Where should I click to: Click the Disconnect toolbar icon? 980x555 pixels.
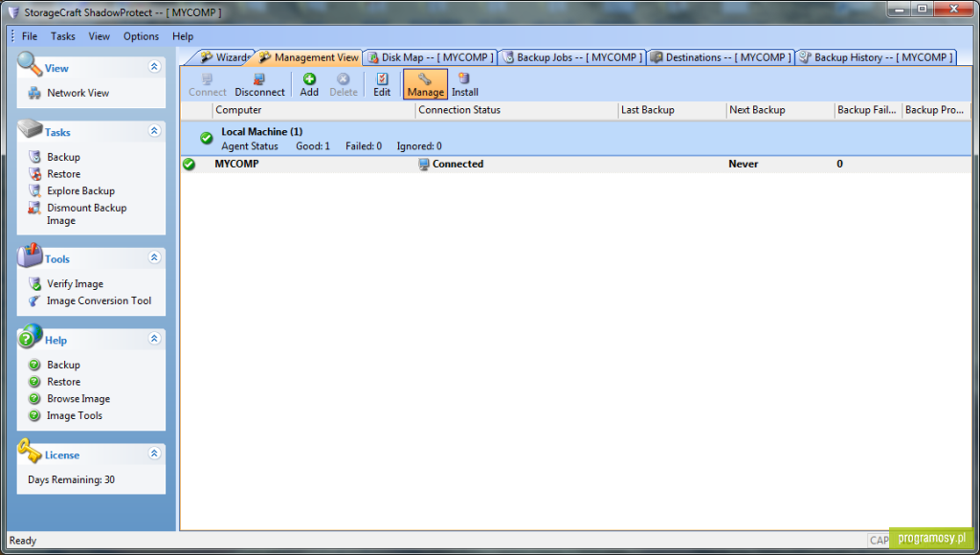point(259,78)
